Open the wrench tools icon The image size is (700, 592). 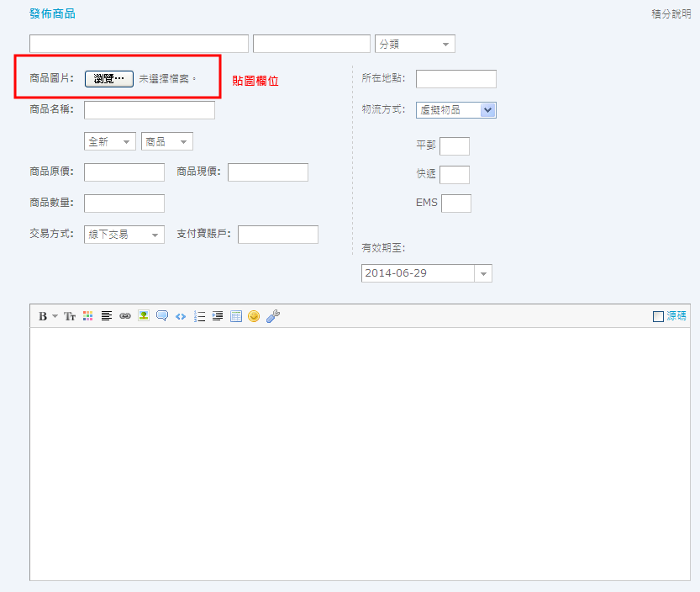coord(273,316)
